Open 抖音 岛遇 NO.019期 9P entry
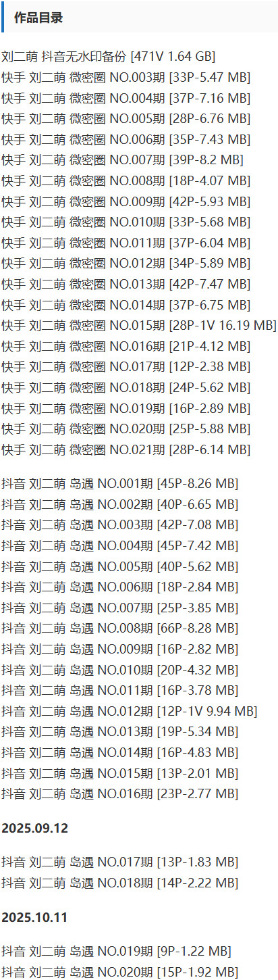This screenshot has height=980, width=278. pos(116,952)
